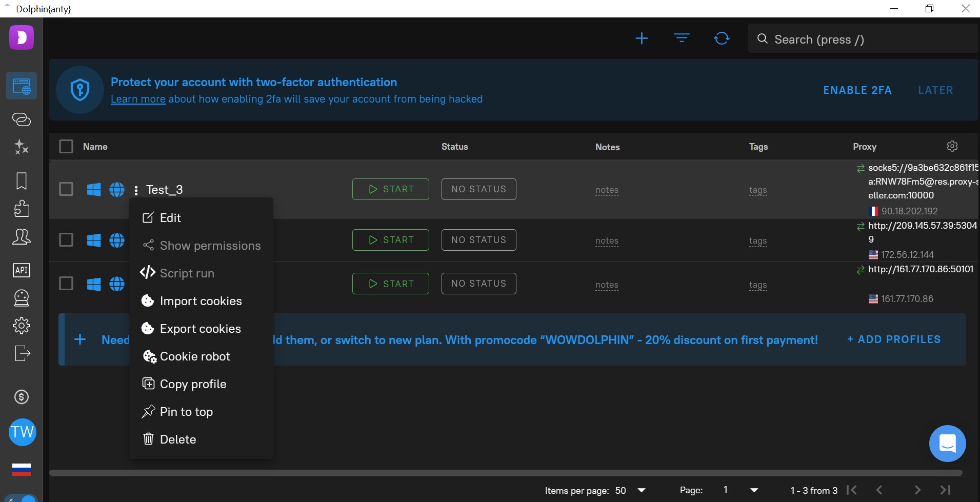Choose Edit in context menu
Screen dimensions: 980x502
click(x=201, y=218)
